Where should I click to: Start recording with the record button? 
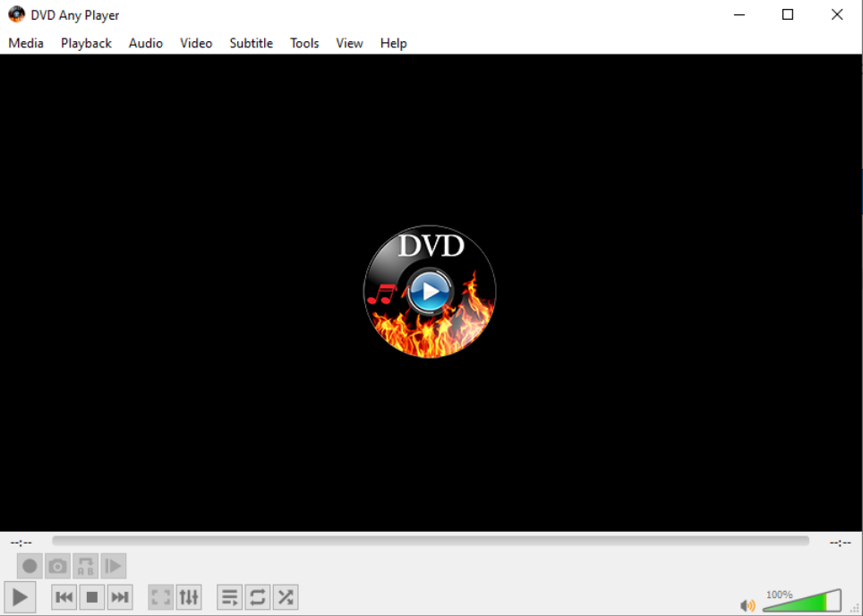coord(30,566)
